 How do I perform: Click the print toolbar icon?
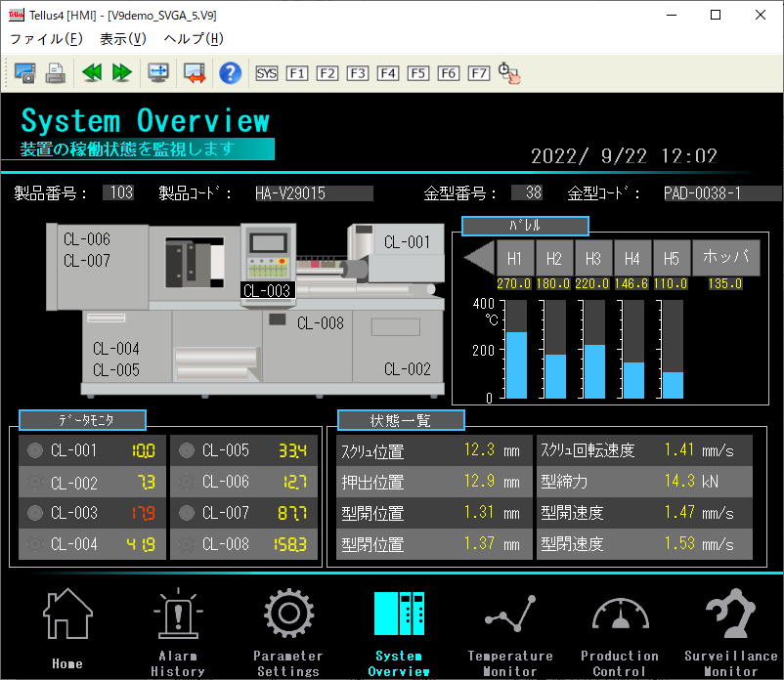coord(56,72)
